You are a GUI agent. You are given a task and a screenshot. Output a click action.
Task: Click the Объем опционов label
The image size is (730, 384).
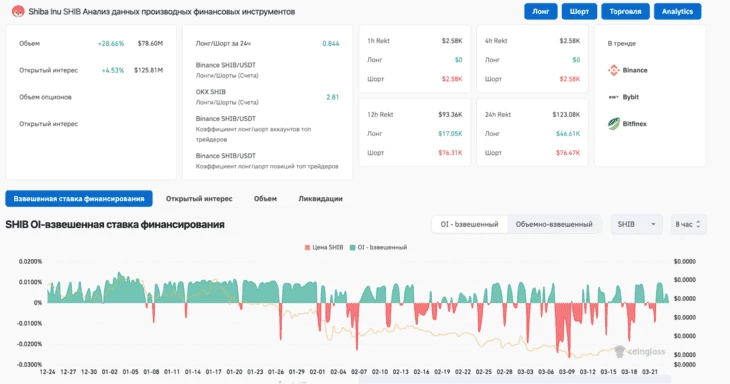(45, 97)
